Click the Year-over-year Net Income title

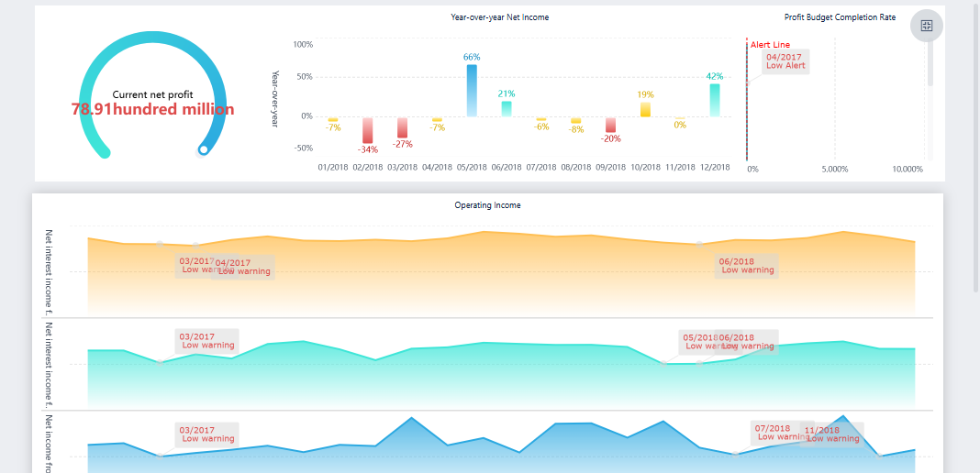[x=500, y=17]
